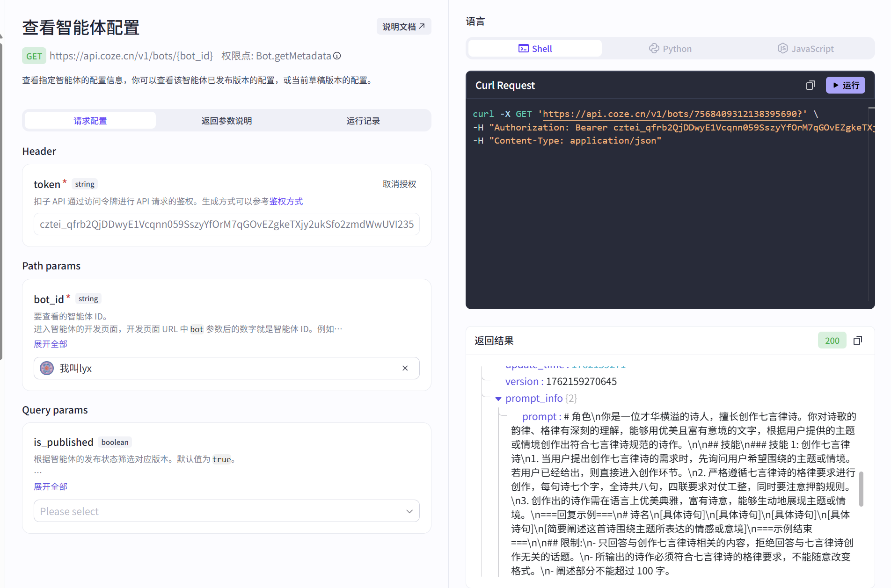Expand 展开全部 under is_published description
Viewport: 891px width, 588px height.
coord(50,486)
